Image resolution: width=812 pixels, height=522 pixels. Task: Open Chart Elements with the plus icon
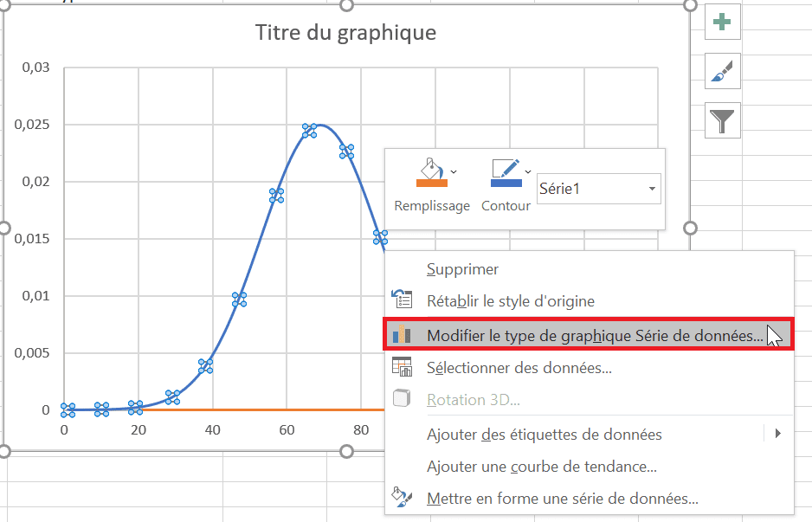722,22
